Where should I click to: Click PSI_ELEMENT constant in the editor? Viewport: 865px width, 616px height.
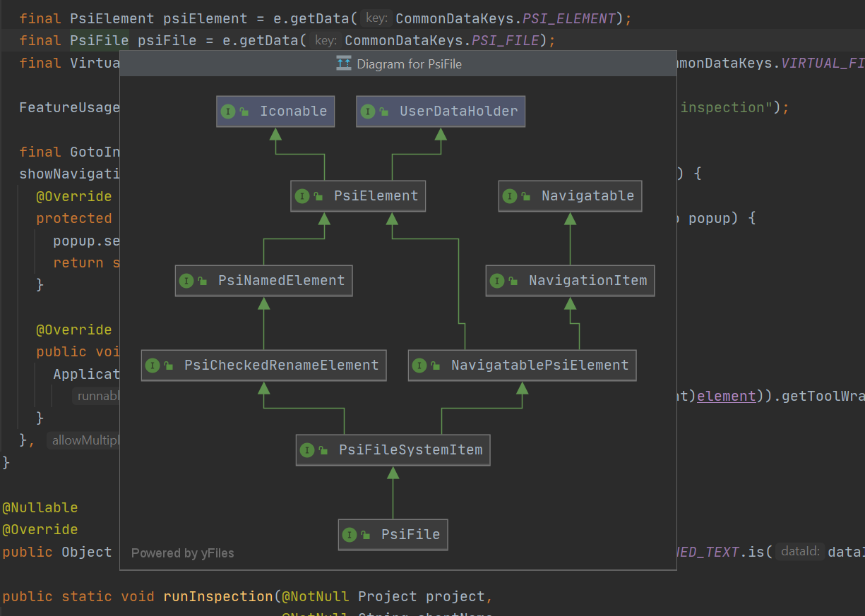569,18
